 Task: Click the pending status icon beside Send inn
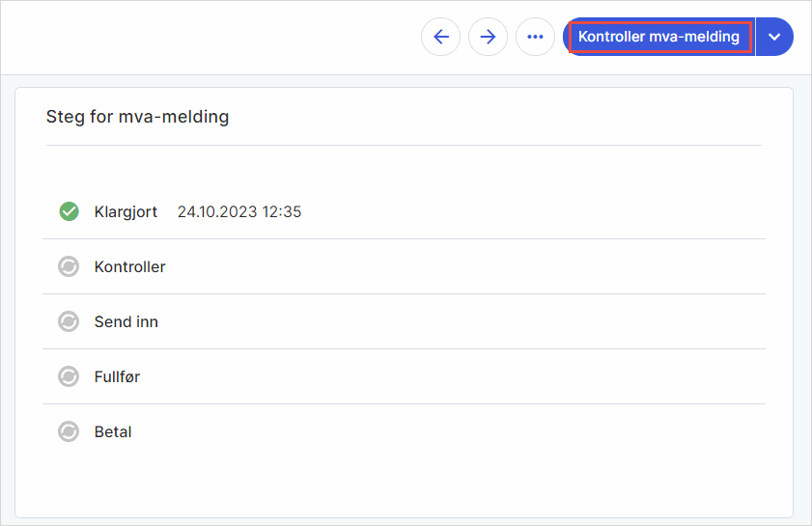click(69, 321)
